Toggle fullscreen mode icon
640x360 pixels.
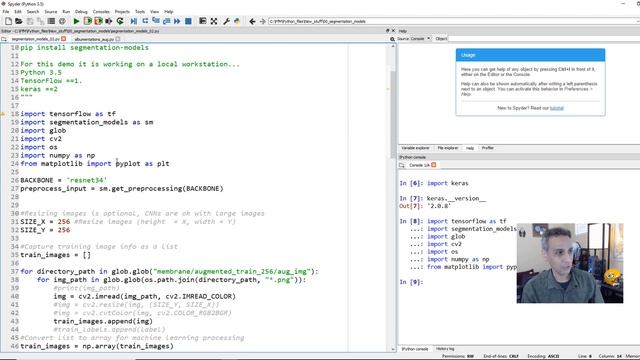coord(213,21)
